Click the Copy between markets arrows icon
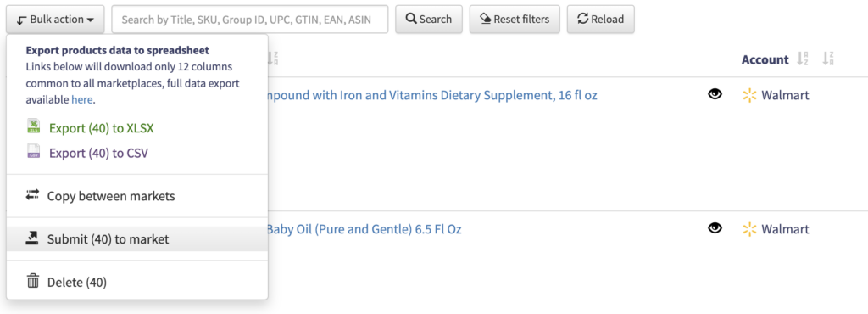Viewport: 868px width, 314px height. coord(33,194)
